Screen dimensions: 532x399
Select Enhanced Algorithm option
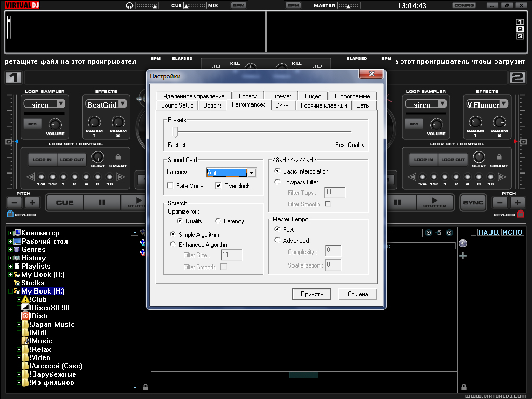tap(172, 244)
